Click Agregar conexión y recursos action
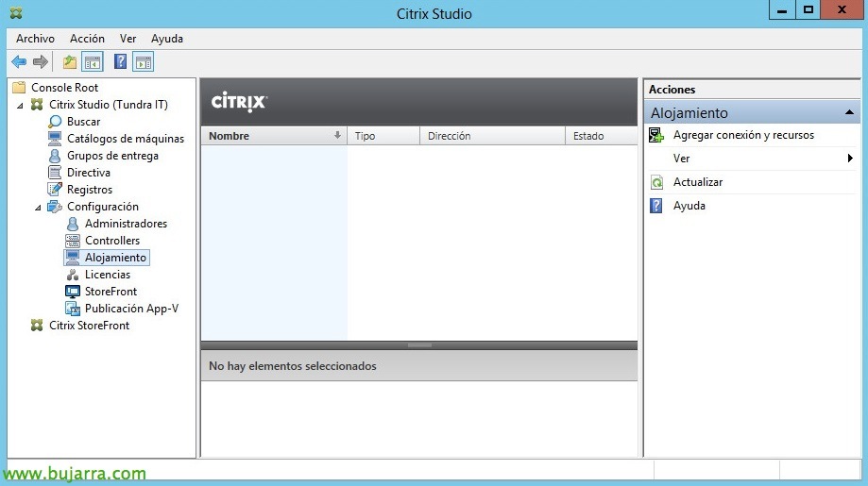Screen dimensions: 868x486 pos(743,135)
